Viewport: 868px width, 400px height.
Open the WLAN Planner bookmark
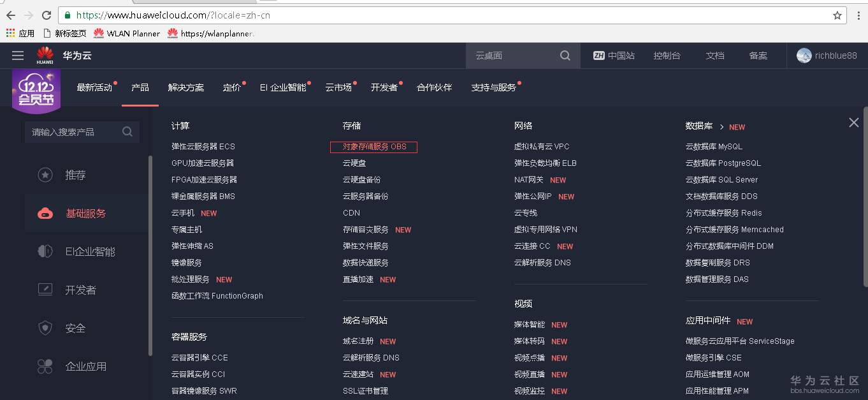pyautogui.click(x=127, y=33)
